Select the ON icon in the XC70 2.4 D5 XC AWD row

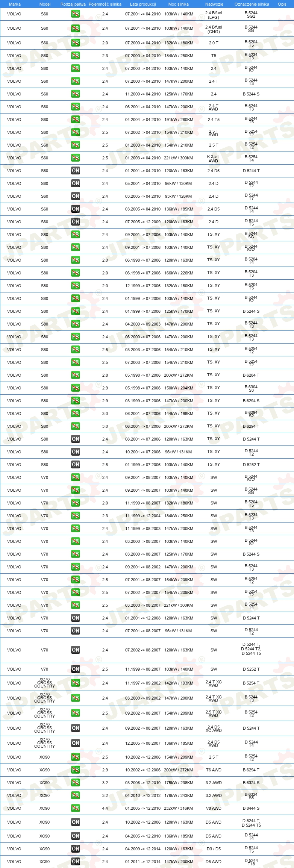coord(75,728)
